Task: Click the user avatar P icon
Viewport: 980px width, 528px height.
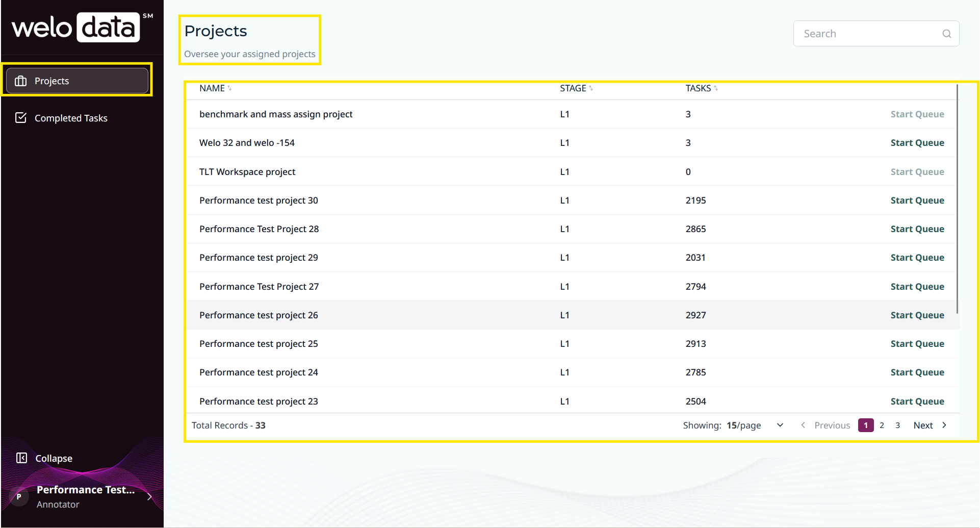Action: 19,497
